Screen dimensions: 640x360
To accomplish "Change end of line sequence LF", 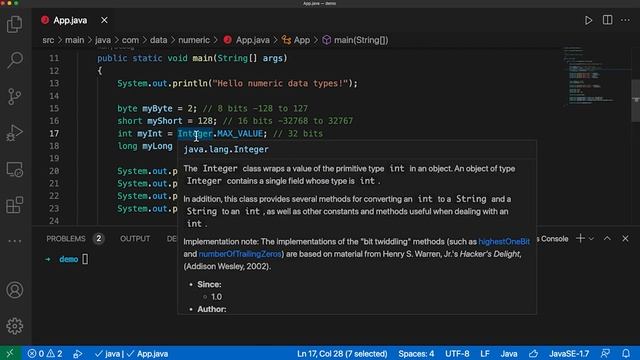I will coord(485,353).
